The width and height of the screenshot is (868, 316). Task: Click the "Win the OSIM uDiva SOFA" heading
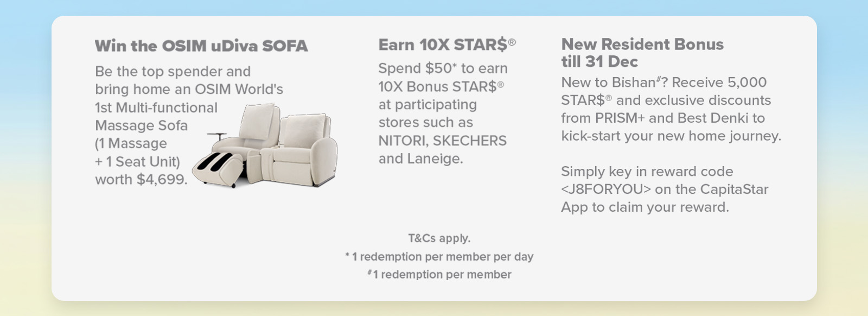(x=201, y=46)
